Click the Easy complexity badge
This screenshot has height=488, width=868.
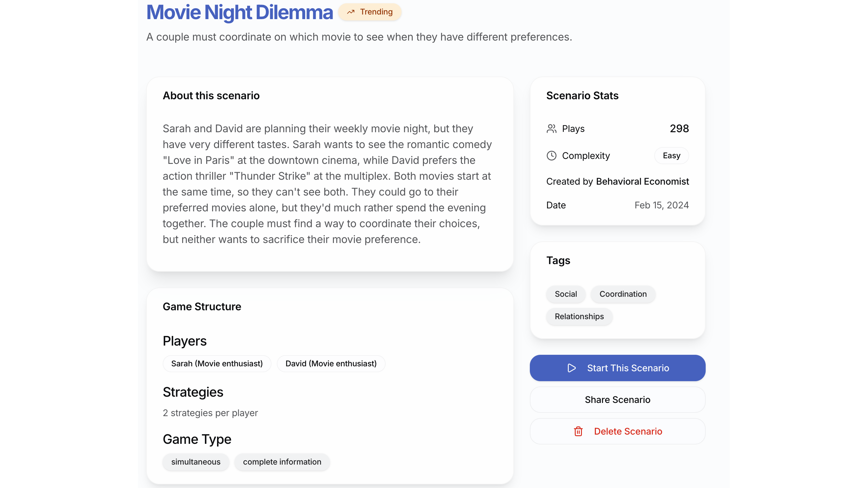(671, 156)
